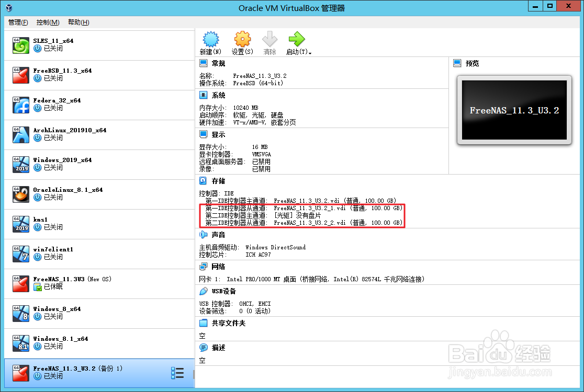Select Windows_8.1_x64 VM icon
This screenshot has height=392, width=584.
pos(21,343)
